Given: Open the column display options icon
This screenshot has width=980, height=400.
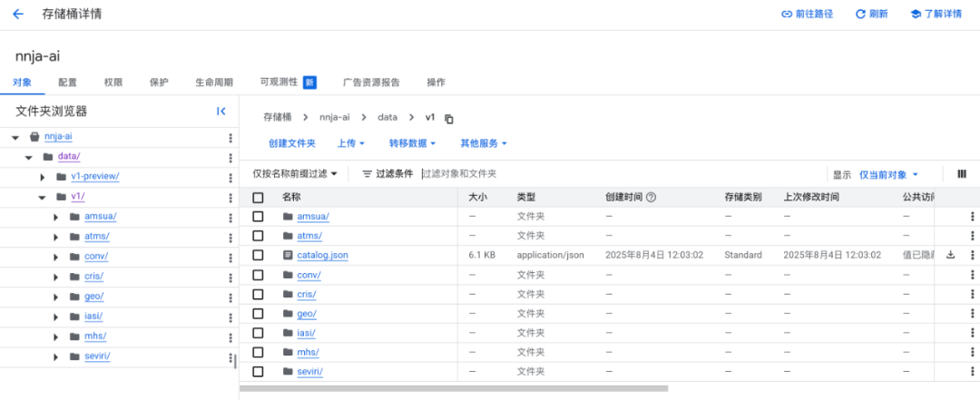Looking at the screenshot, I should 962,174.
